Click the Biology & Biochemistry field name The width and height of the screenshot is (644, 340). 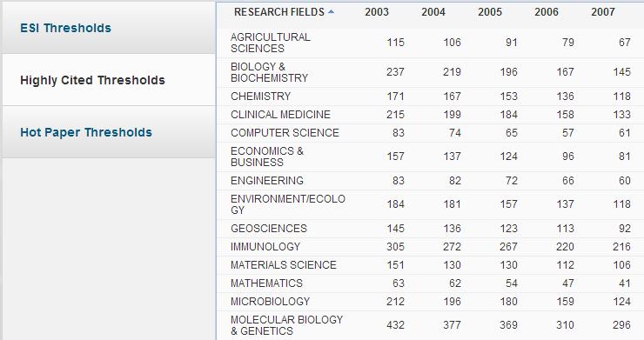270,72
